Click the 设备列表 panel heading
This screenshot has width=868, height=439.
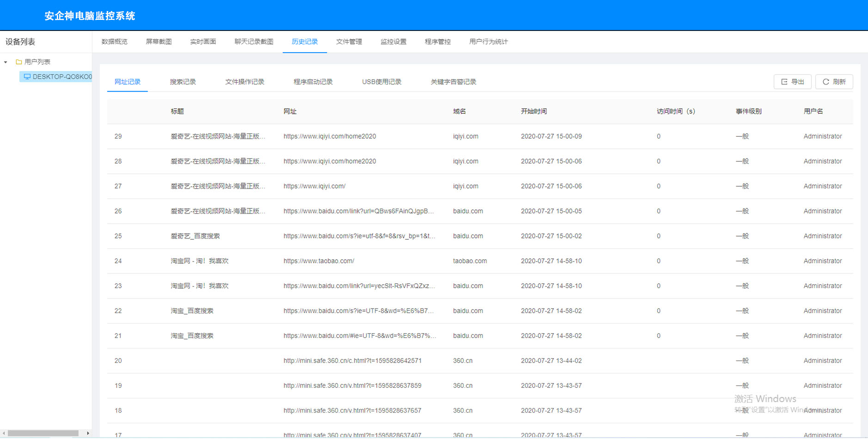click(20, 42)
